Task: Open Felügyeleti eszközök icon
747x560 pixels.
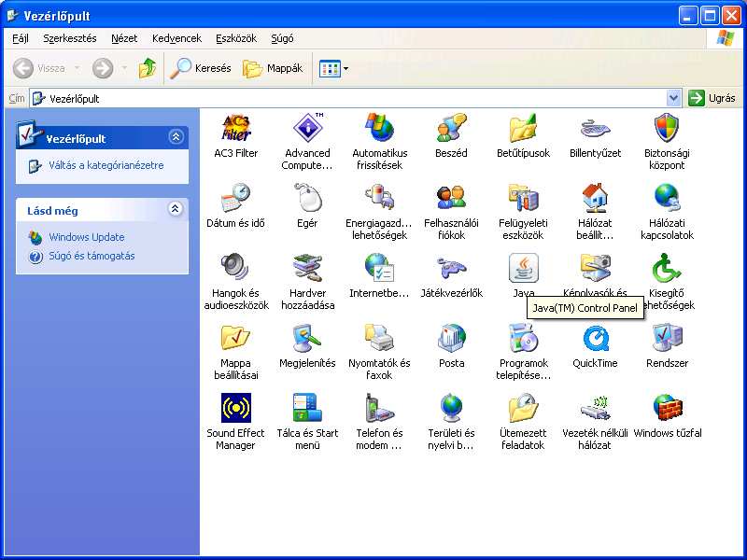Action: point(523,198)
